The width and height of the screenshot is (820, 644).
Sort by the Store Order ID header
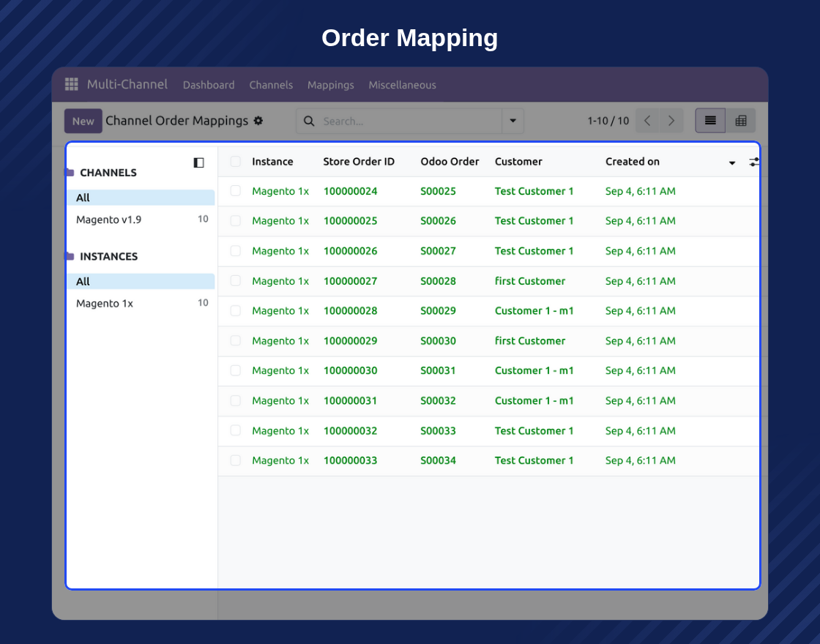359,162
